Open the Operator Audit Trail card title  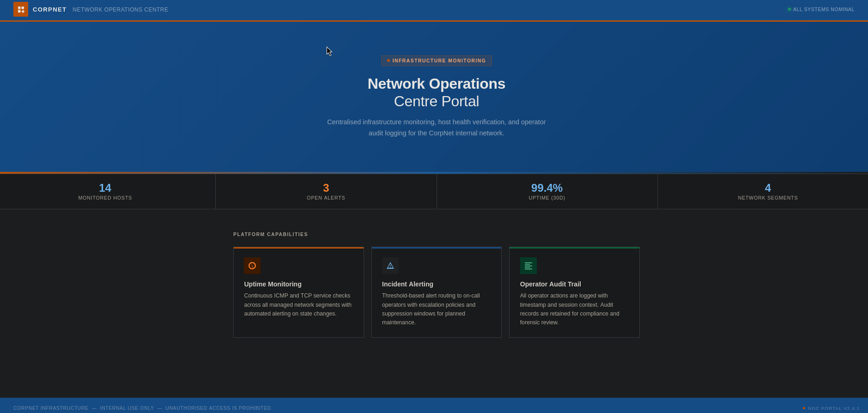(551, 284)
